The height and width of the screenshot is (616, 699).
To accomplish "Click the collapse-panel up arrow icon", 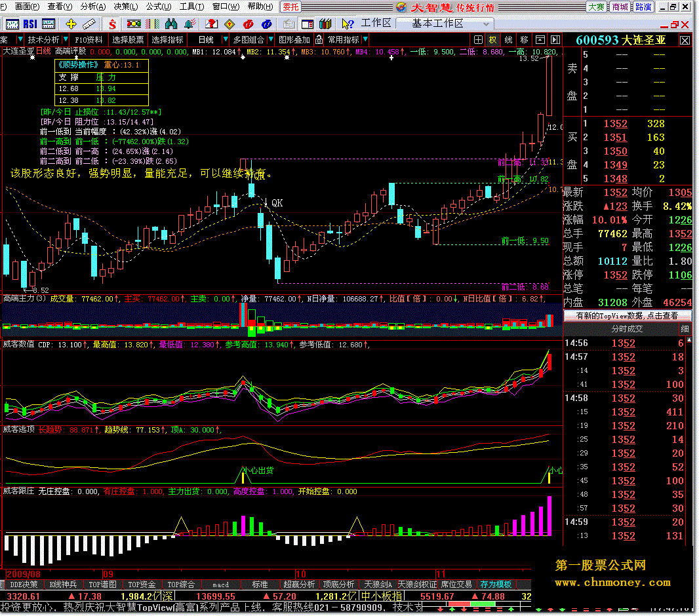I will (x=540, y=40).
